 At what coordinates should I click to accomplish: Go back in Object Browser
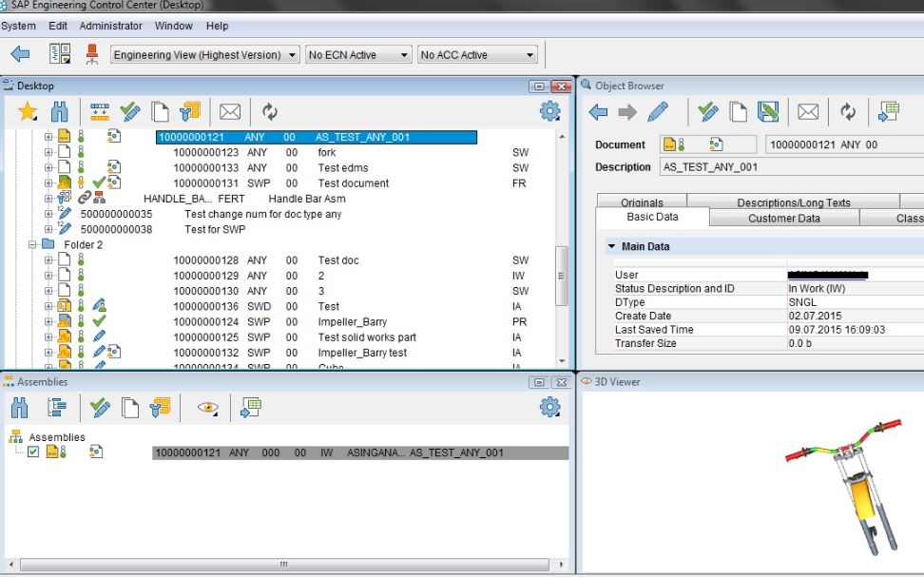pos(598,111)
